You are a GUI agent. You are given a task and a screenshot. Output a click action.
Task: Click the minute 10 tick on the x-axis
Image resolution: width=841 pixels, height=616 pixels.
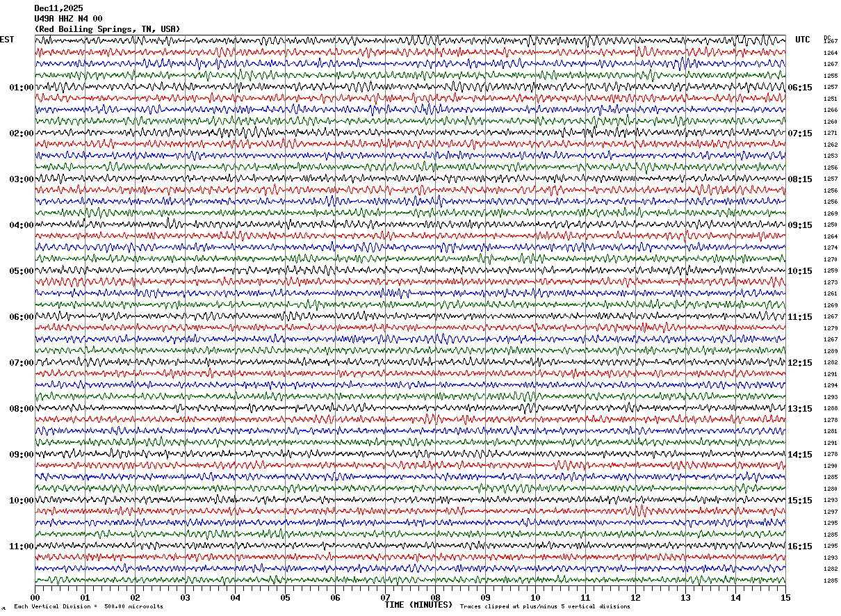[x=535, y=597]
